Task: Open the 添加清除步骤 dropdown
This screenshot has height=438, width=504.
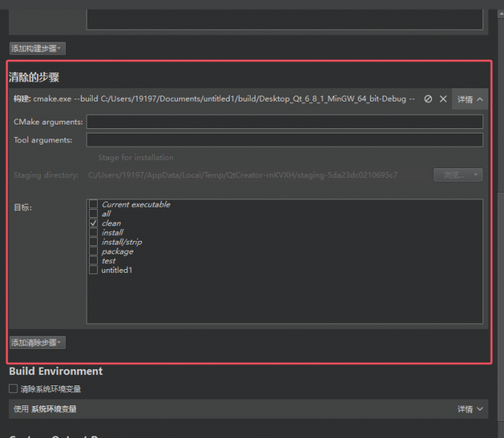Action: coord(37,343)
